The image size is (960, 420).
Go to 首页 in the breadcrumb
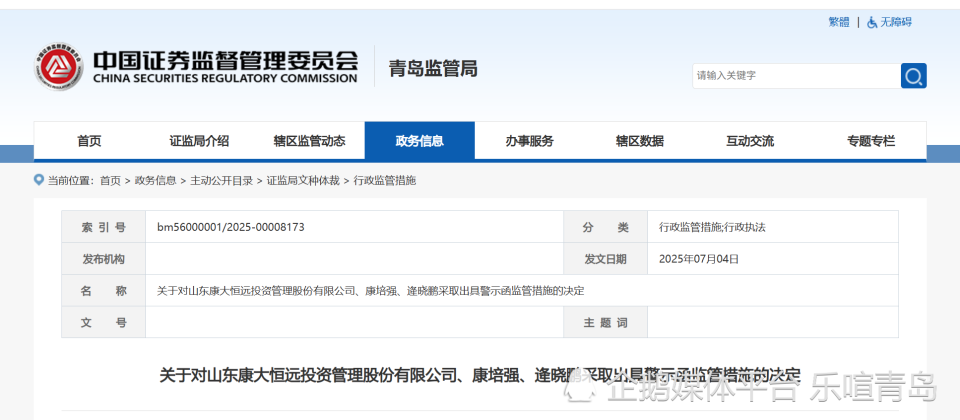[110, 181]
